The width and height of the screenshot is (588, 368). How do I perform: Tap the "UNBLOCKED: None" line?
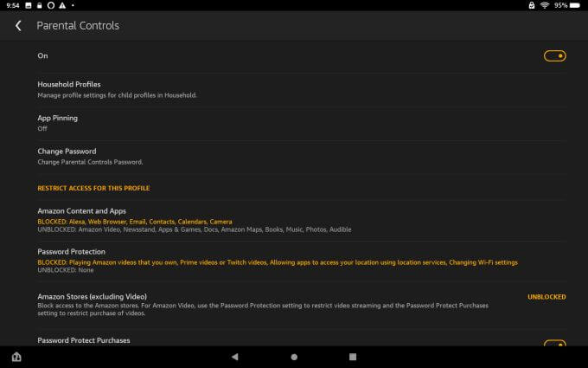[x=65, y=270]
